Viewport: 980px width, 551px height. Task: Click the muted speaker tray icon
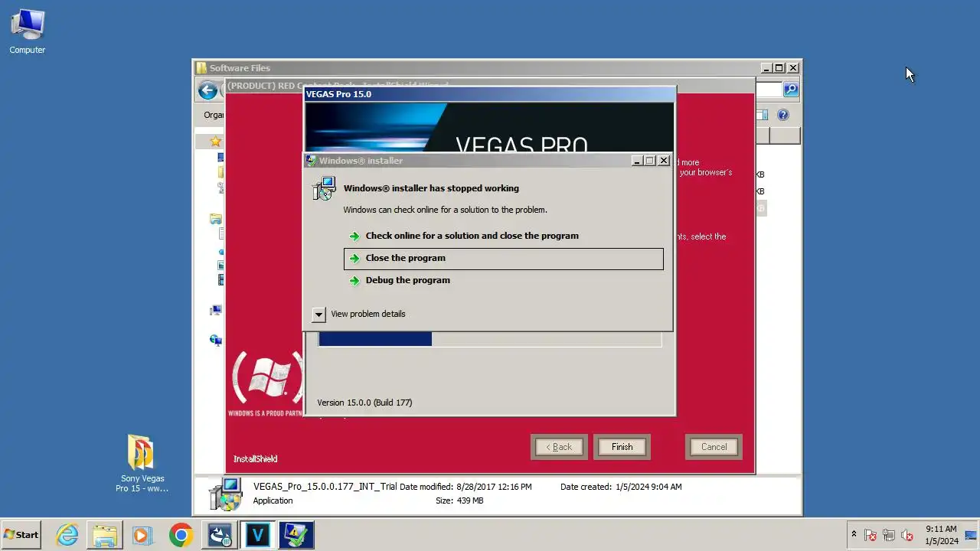tap(907, 535)
